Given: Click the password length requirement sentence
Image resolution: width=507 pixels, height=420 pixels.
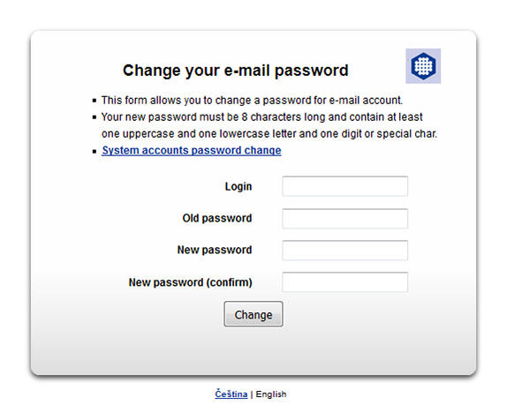Looking at the screenshot, I should (269, 125).
